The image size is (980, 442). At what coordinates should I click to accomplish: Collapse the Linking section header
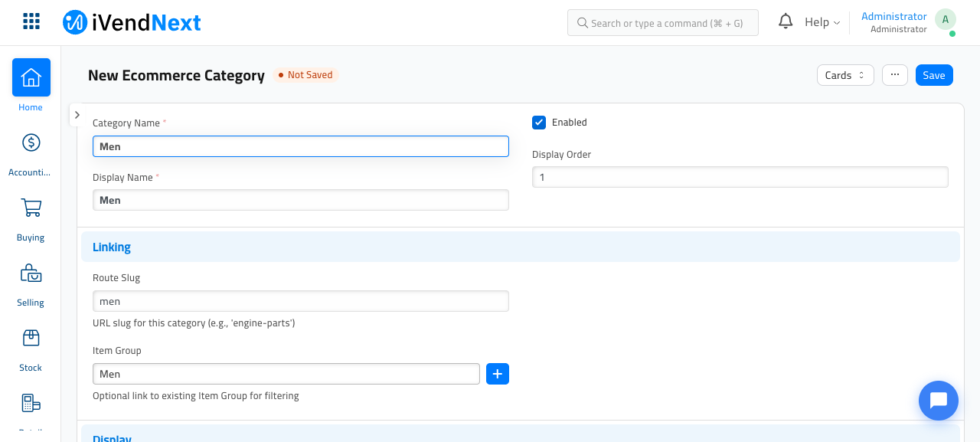[x=521, y=247]
